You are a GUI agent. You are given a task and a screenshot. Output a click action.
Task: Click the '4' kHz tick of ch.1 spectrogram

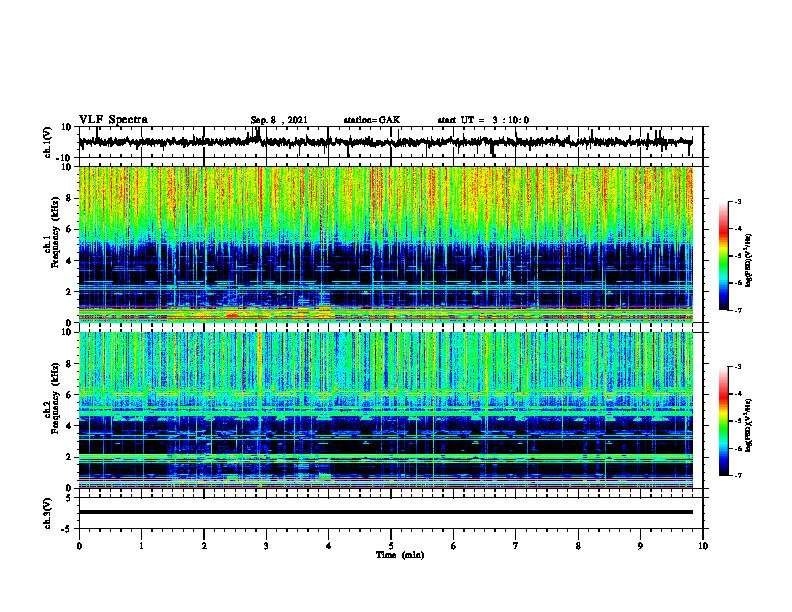(x=69, y=261)
